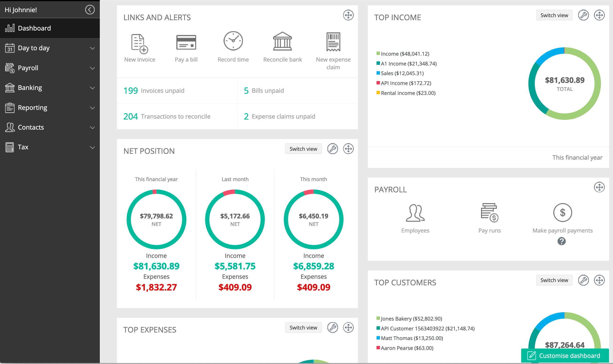Open the Dashboard menu item

click(x=50, y=28)
